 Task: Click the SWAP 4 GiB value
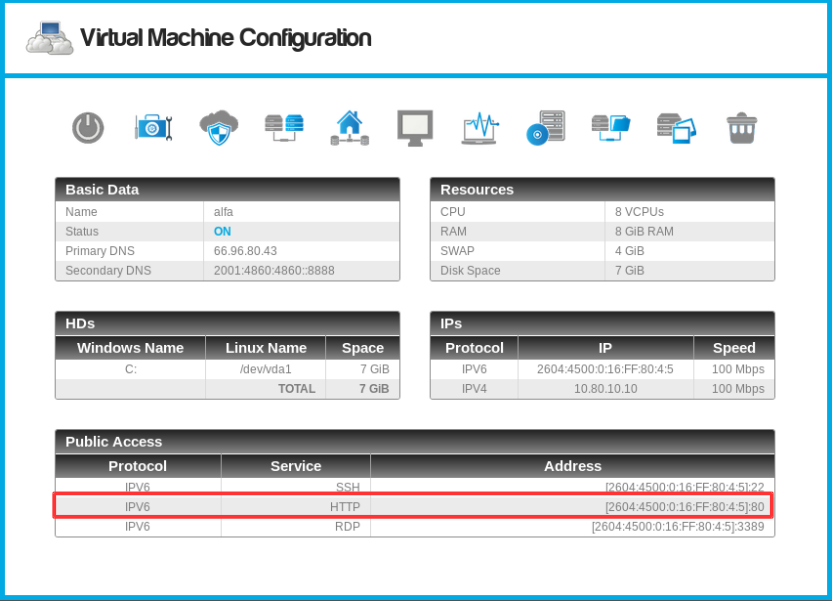click(x=629, y=251)
